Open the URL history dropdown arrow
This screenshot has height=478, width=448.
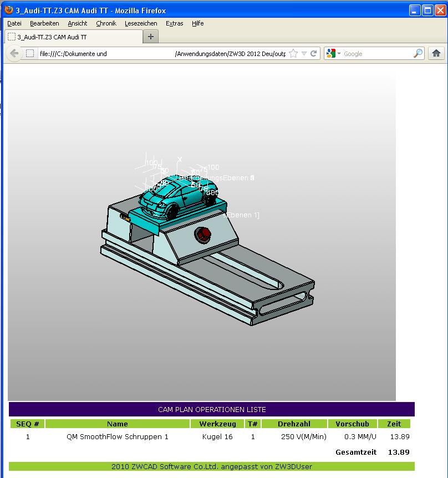coord(304,54)
